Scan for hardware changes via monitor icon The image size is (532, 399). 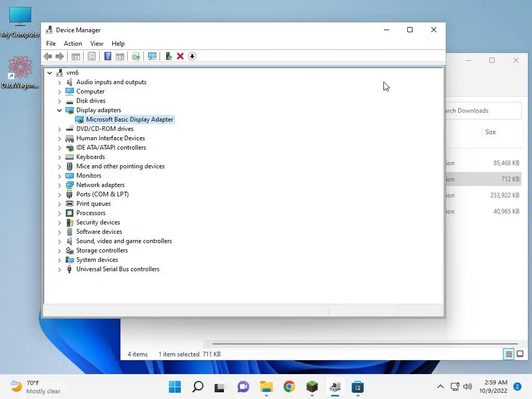pyautogui.click(x=152, y=56)
